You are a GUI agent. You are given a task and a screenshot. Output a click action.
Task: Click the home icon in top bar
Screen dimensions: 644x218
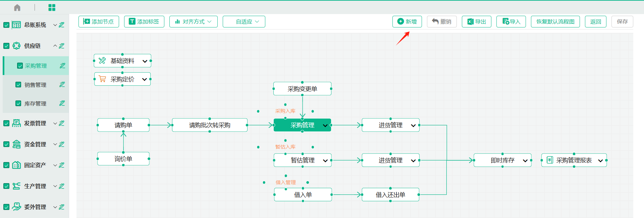pos(17,7)
